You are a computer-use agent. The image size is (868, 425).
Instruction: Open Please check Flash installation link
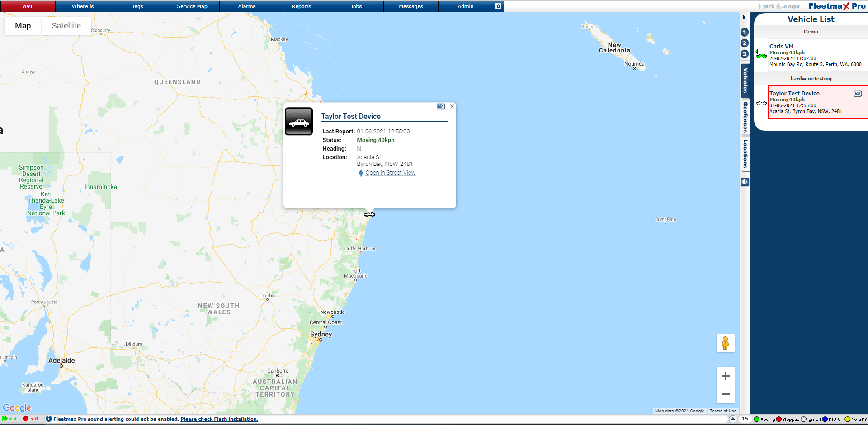(219, 419)
